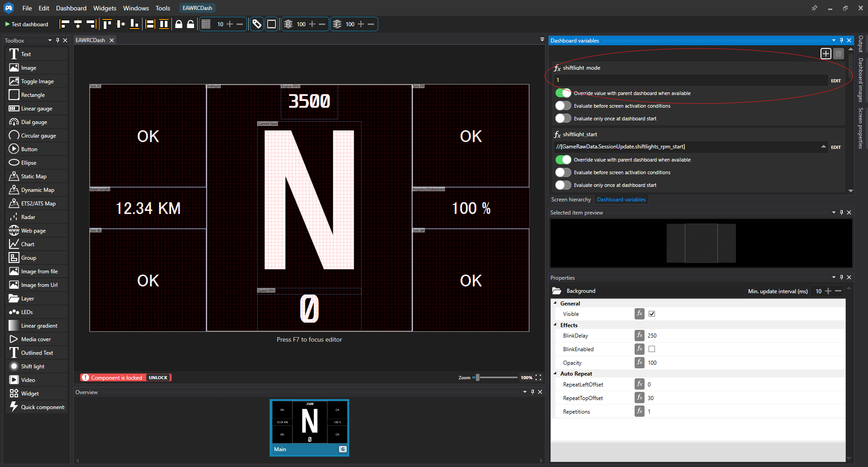868x467 pixels.
Task: Open the Widgets menu
Action: click(104, 8)
